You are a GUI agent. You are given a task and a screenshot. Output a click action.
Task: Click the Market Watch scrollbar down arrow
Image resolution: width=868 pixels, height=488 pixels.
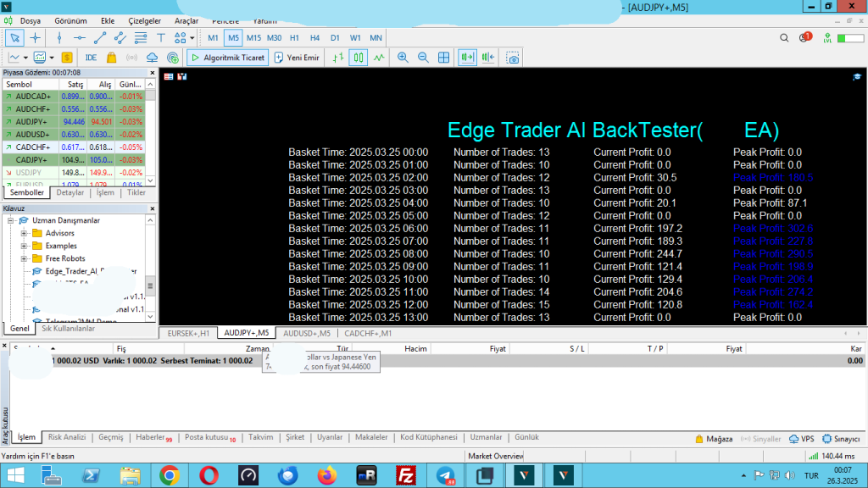(150, 180)
